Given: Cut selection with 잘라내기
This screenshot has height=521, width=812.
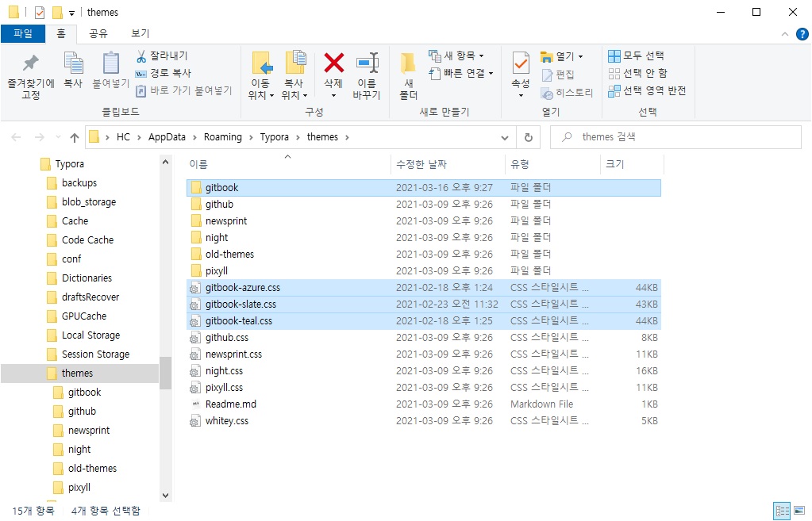Looking at the screenshot, I should [x=162, y=56].
